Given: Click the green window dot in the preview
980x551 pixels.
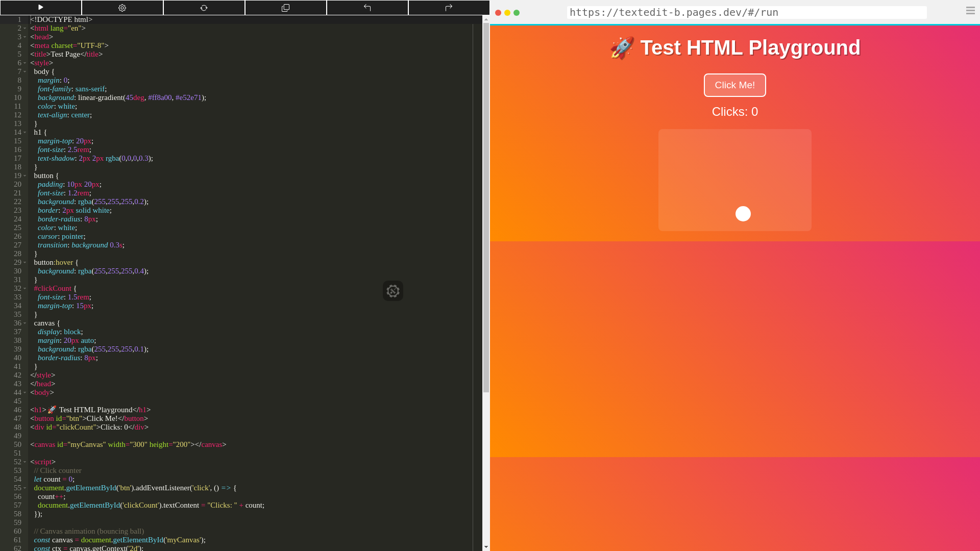Looking at the screenshot, I should click(517, 13).
